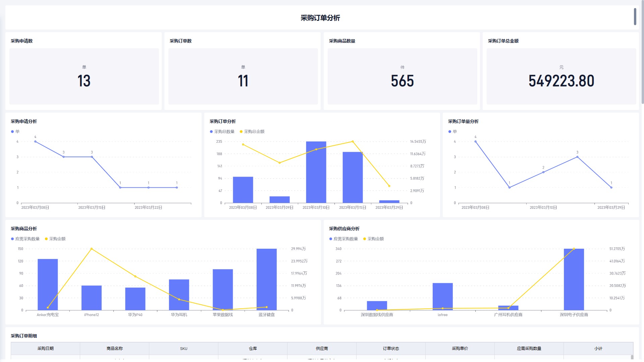Viewport: 644px width, 362px height.
Task: Click the 2023年03月22日 label in 采购申请分析
Action: click(x=148, y=207)
